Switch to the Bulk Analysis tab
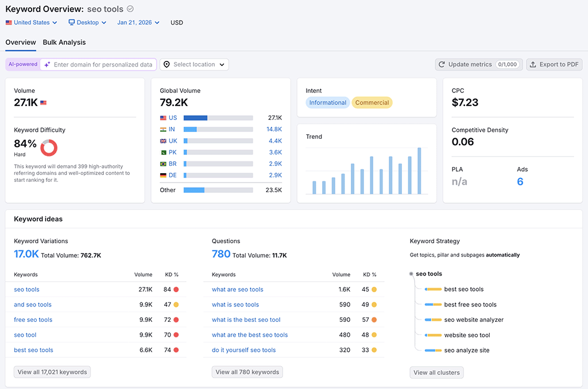This screenshot has height=389, width=588. point(64,42)
